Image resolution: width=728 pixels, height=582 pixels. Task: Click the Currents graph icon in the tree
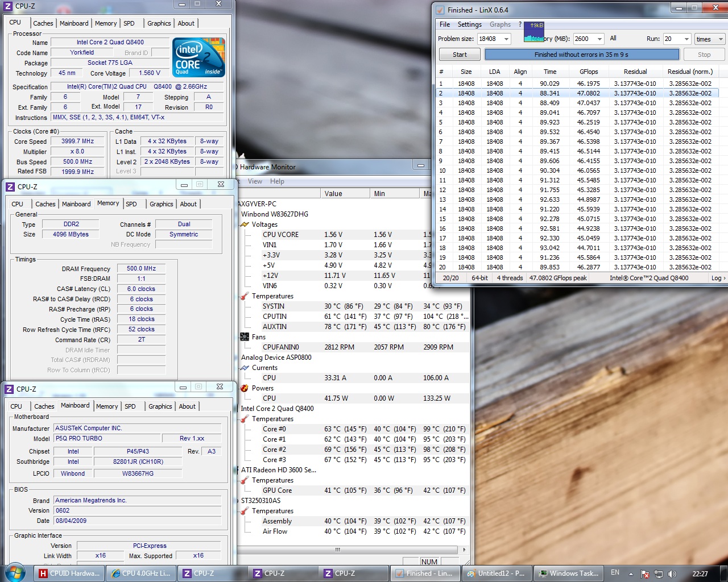point(245,368)
